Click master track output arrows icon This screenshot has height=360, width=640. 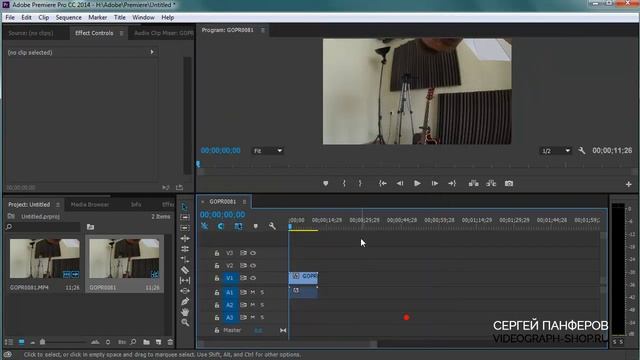tap(283, 330)
